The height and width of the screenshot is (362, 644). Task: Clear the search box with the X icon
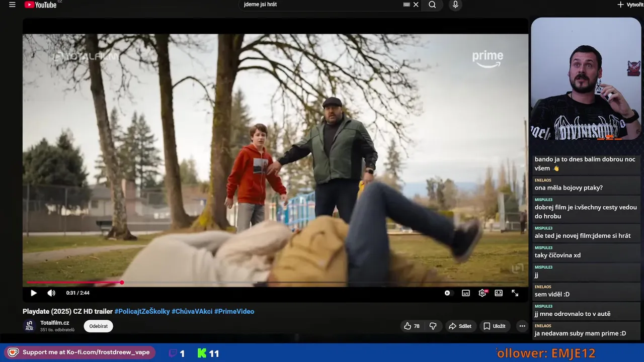coord(416,5)
